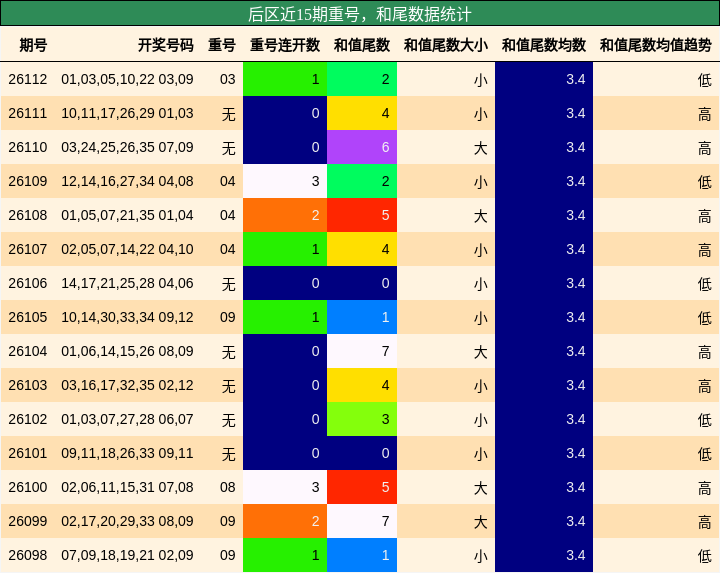Click purple 和值尾数 cell 6 in row 26110
The image size is (720, 573).
tap(362, 147)
